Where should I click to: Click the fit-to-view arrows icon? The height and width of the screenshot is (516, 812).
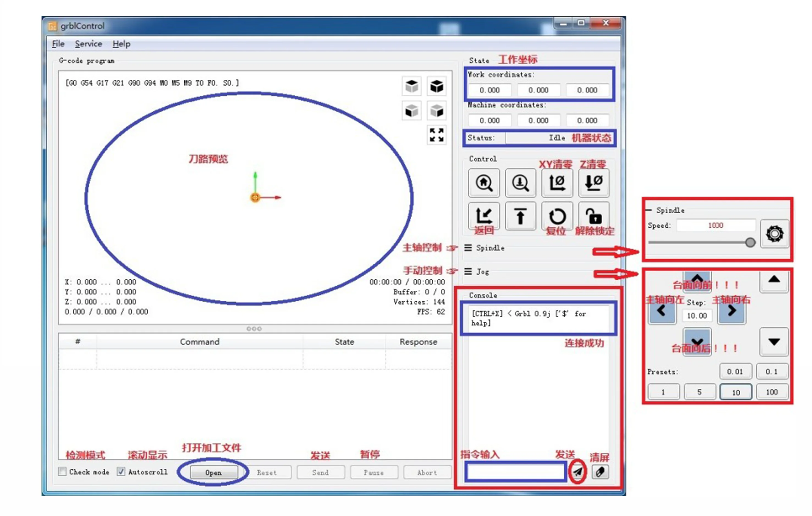coord(436,135)
